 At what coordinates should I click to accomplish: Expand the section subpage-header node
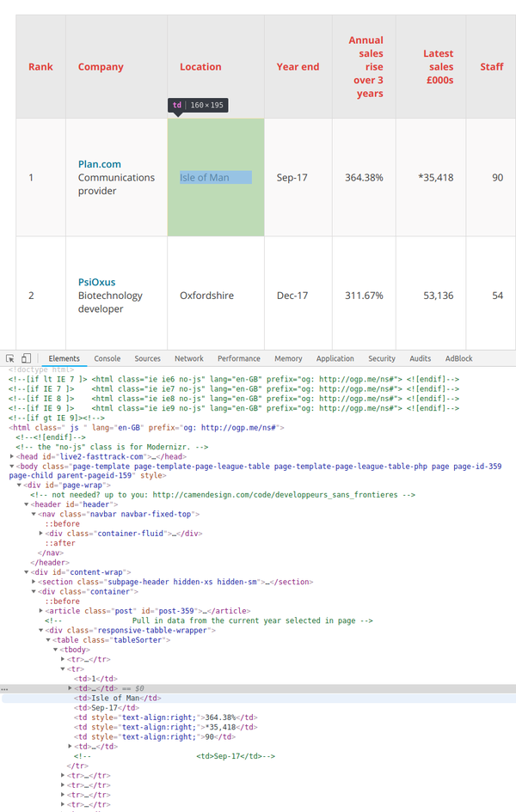[34, 582]
